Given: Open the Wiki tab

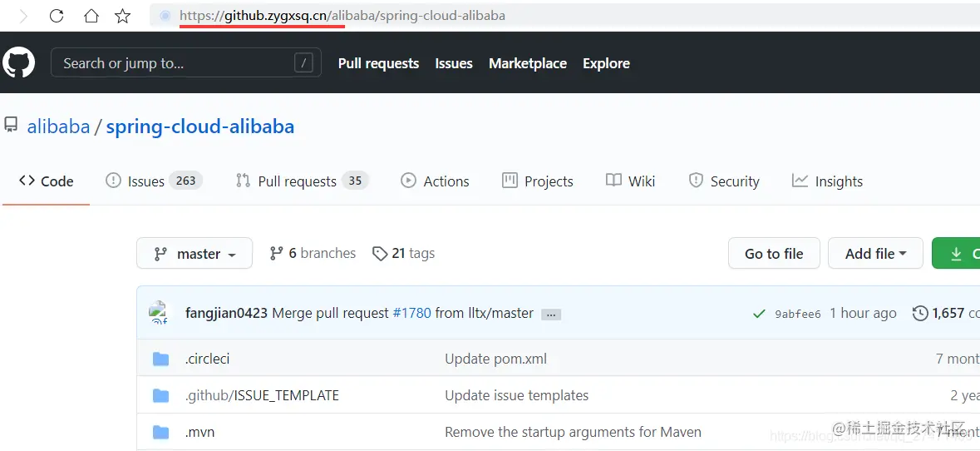Looking at the screenshot, I should pyautogui.click(x=631, y=181).
